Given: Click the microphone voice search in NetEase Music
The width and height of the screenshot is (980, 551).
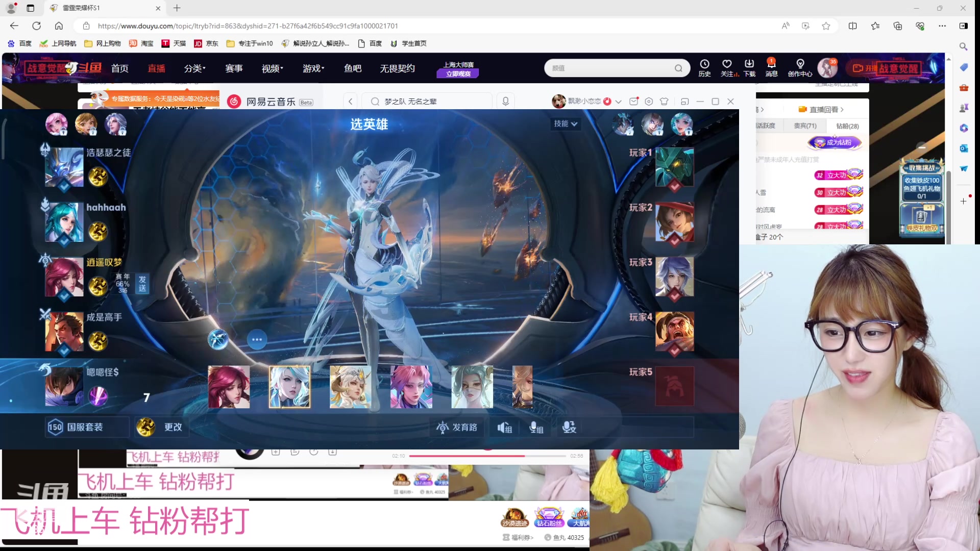Looking at the screenshot, I should point(505,102).
